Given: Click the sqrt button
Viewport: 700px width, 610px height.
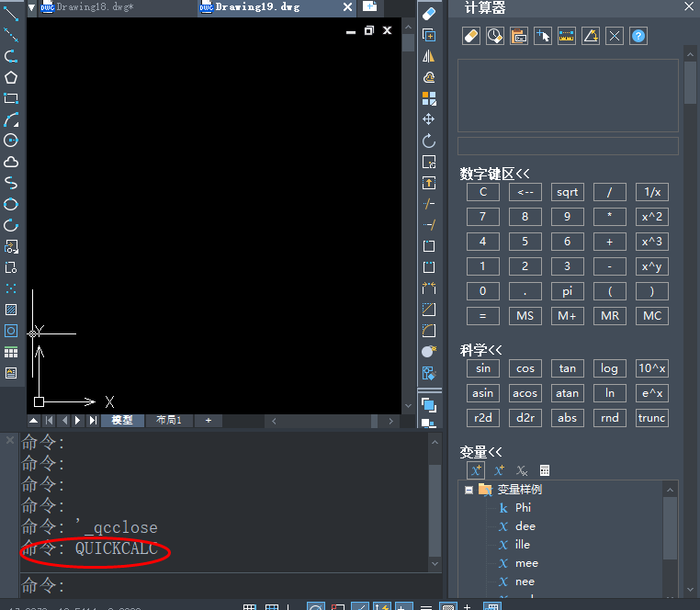Looking at the screenshot, I should (567, 192).
